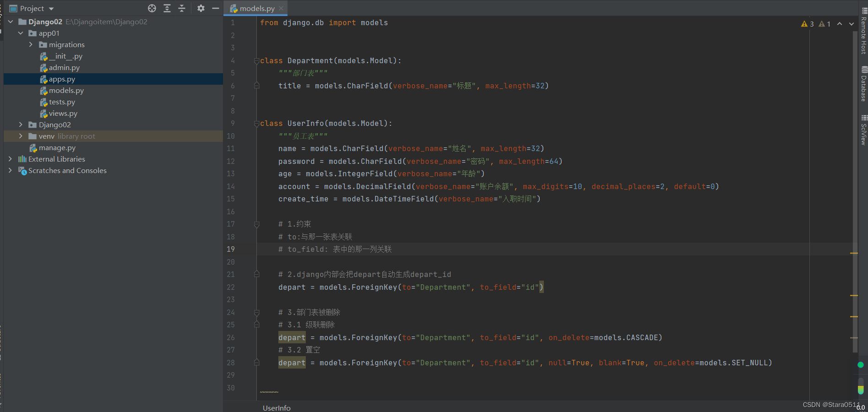The width and height of the screenshot is (868, 412).
Task: Click the app01 folder icon
Action: pos(33,33)
